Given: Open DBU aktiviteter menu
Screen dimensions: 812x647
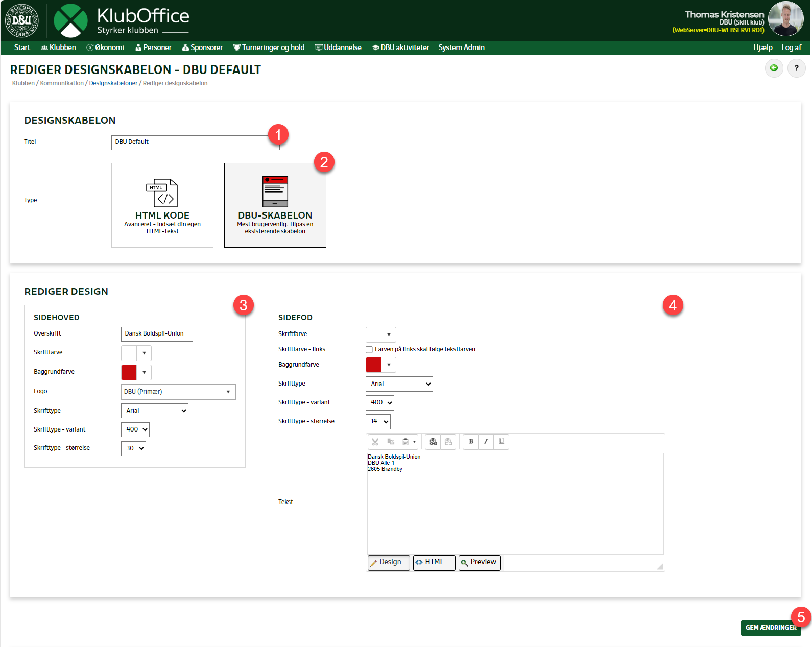Looking at the screenshot, I should pyautogui.click(x=401, y=47).
